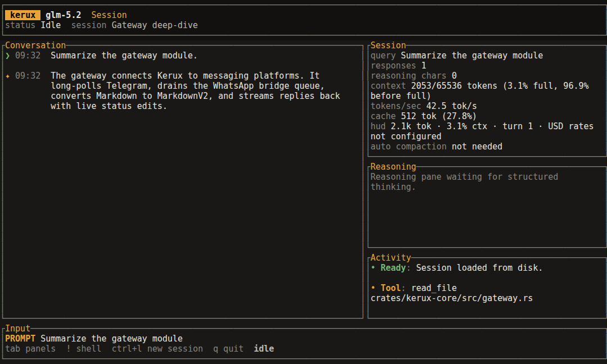The image size is (607, 364).
Task: Click the '! shell' shortcut hint
Action: (84, 348)
